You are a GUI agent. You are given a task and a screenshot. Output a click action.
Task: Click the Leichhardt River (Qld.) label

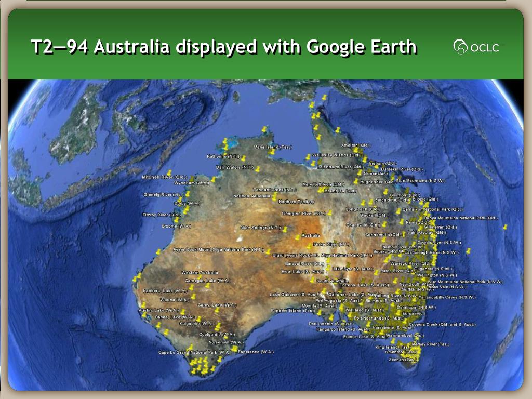[x=340, y=167]
